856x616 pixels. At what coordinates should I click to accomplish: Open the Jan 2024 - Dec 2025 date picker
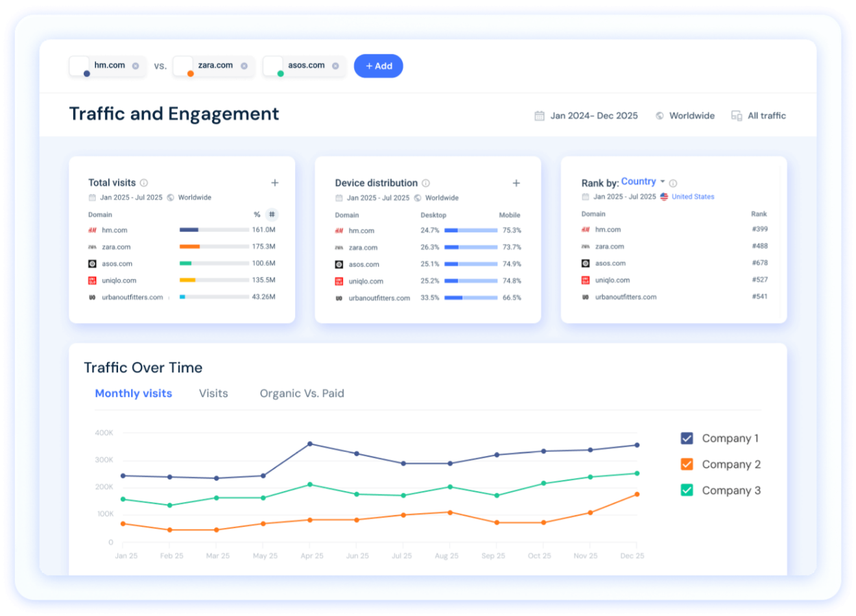(586, 115)
